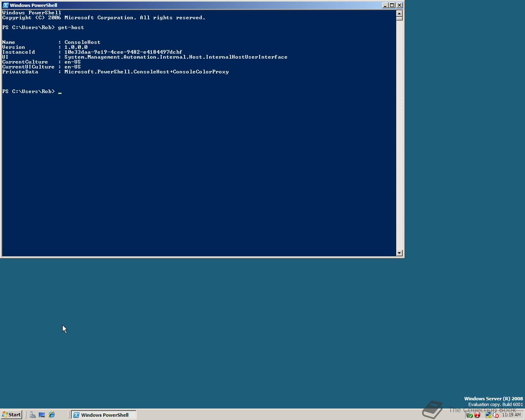Minimize the Windows PowerShell window
The height and width of the screenshot is (420, 525).
[x=385, y=5]
